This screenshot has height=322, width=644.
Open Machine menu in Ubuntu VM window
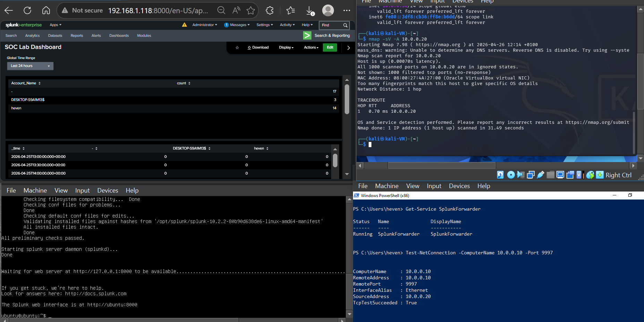(35, 190)
